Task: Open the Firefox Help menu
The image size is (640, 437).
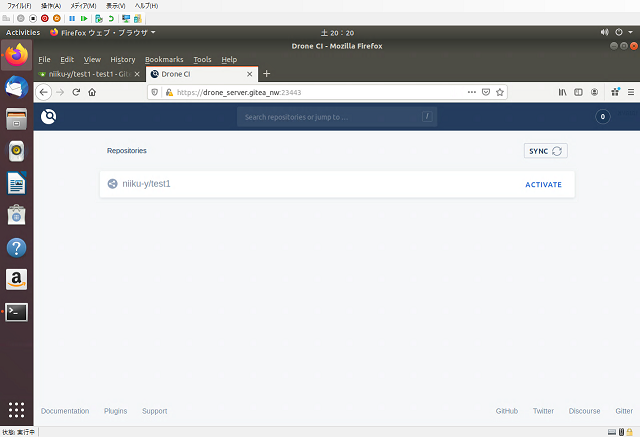Action: (229, 60)
